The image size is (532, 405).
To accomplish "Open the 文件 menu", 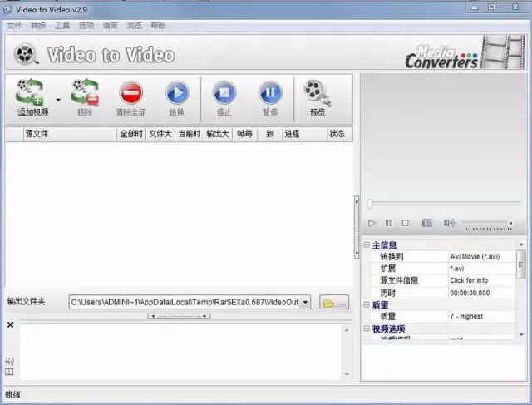I will (14, 26).
